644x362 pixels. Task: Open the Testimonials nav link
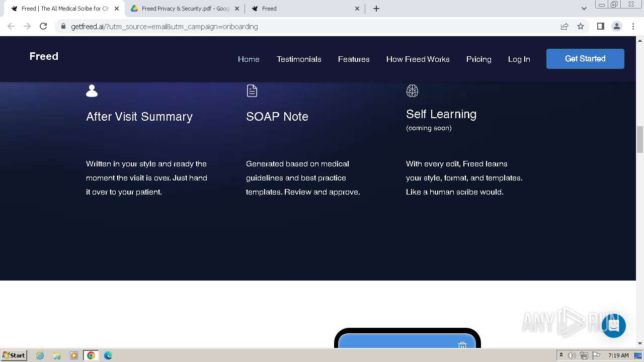(299, 59)
